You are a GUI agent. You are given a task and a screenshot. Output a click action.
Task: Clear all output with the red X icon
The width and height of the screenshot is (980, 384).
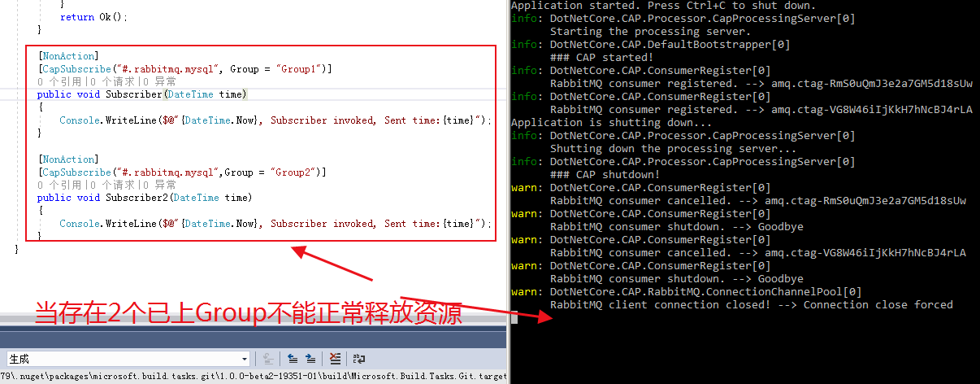(334, 359)
